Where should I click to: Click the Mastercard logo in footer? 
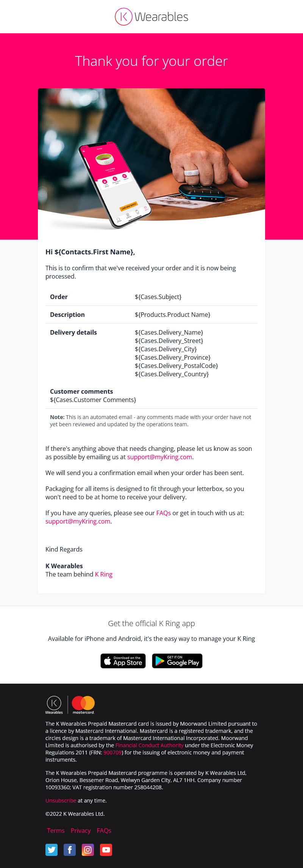pos(83,704)
